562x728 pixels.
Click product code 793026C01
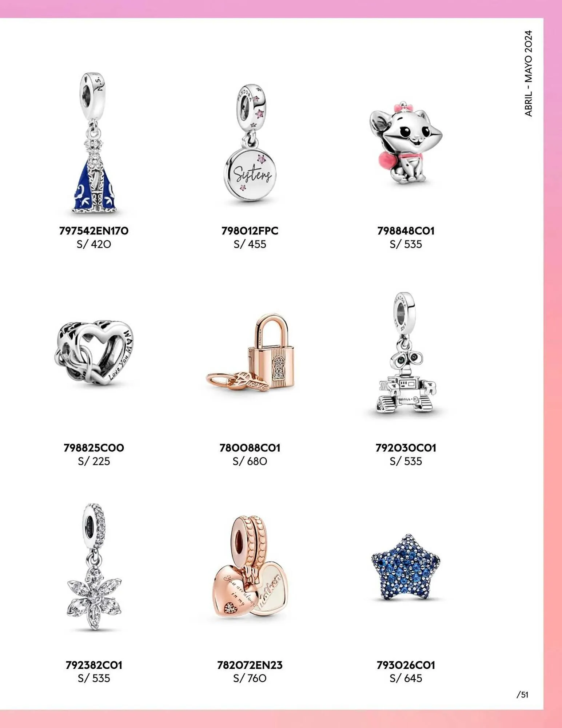tap(406, 665)
